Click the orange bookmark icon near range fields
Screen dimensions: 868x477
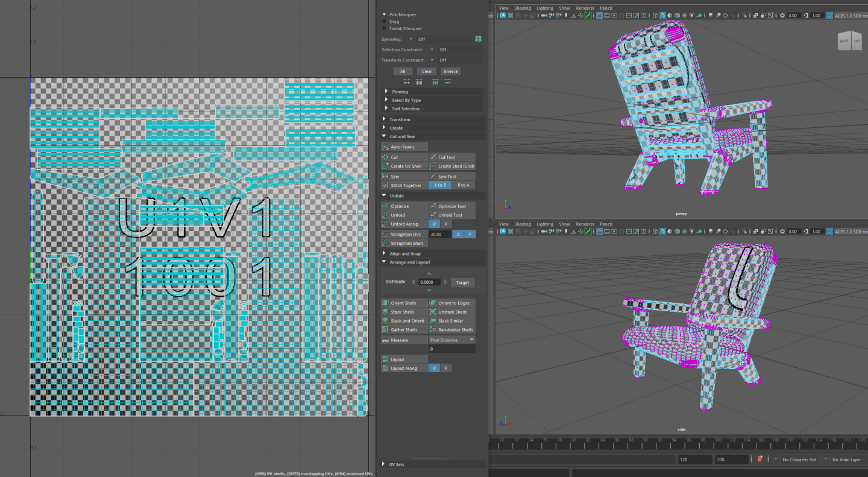[x=760, y=459]
